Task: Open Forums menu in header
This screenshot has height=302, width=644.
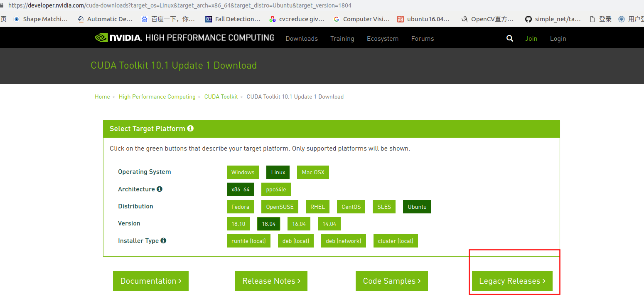Action: [423, 38]
